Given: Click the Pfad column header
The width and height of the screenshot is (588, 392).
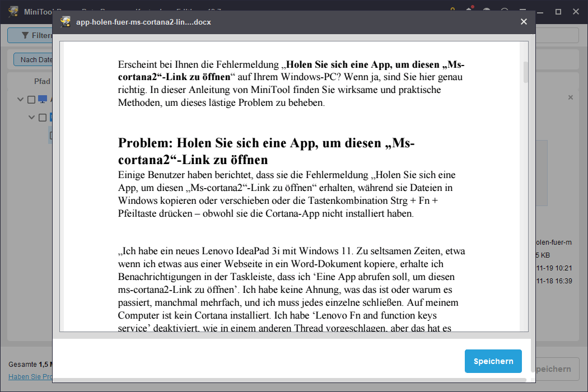Looking at the screenshot, I should click(x=42, y=81).
